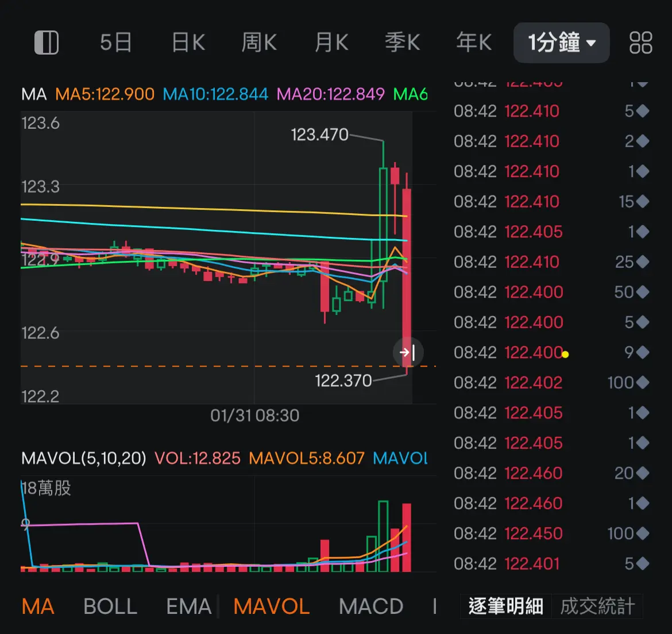Select the 逐筆明細 tab

pos(505,606)
